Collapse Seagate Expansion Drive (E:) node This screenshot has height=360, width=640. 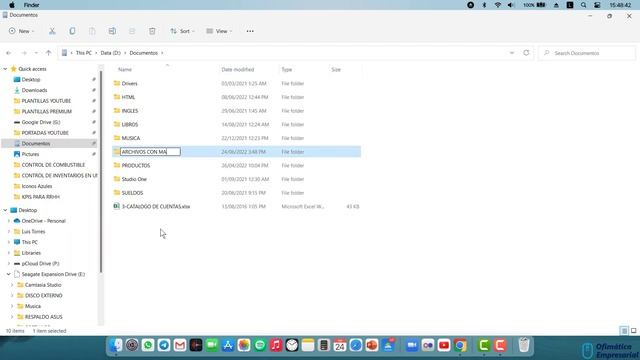[x=9, y=274]
